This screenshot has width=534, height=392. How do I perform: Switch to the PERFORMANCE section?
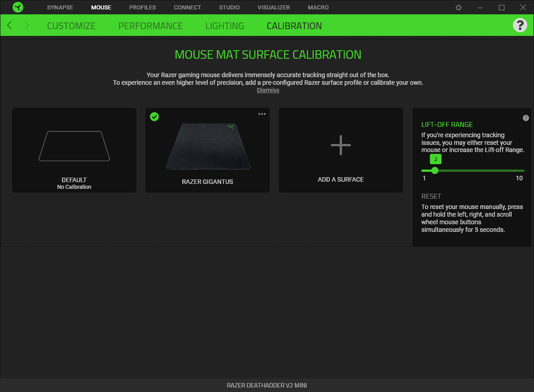(x=150, y=26)
